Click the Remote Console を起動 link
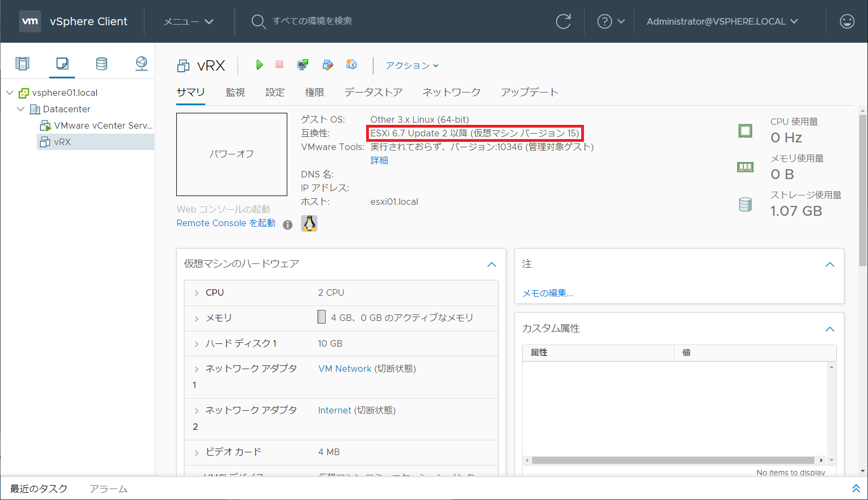The height and width of the screenshot is (500, 868). pyautogui.click(x=226, y=223)
